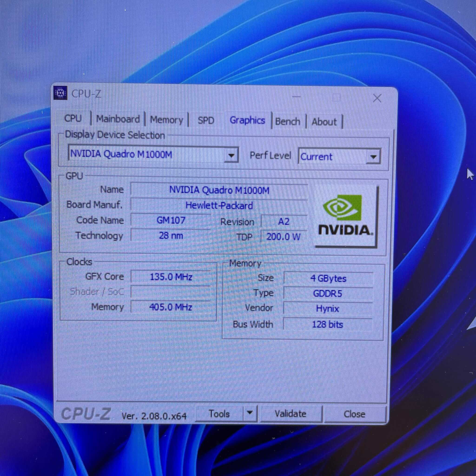
Task: Select the Graphics tab
Action: (x=247, y=120)
